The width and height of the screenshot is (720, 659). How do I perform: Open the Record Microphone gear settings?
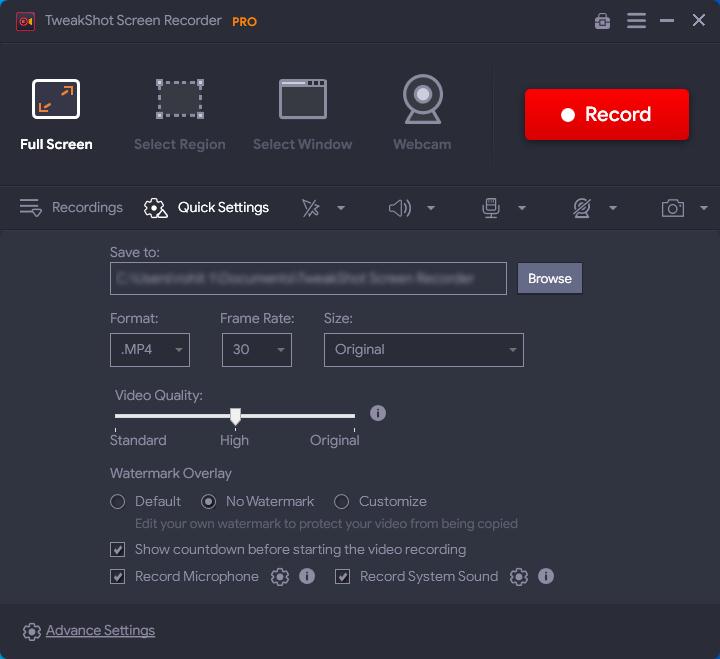click(x=280, y=577)
